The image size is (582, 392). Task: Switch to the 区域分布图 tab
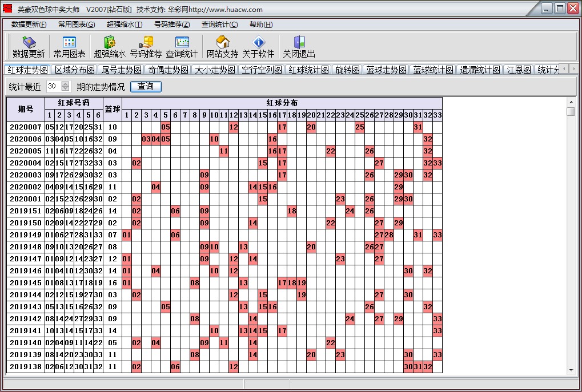coord(74,70)
